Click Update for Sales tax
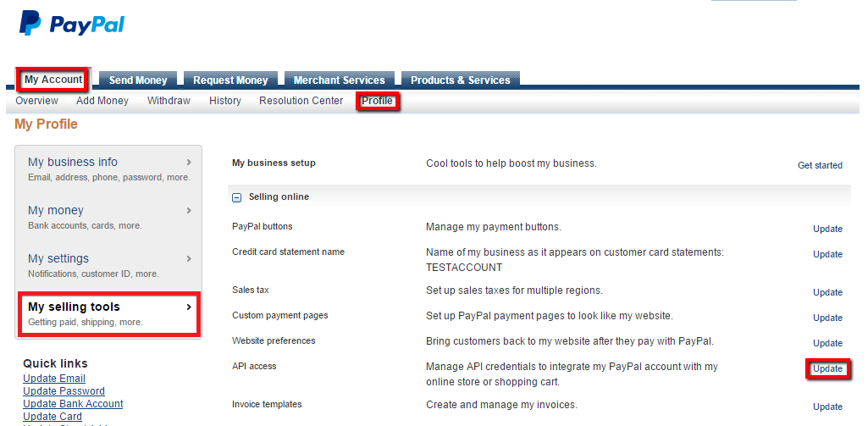The height and width of the screenshot is (426, 868). pyautogui.click(x=827, y=292)
